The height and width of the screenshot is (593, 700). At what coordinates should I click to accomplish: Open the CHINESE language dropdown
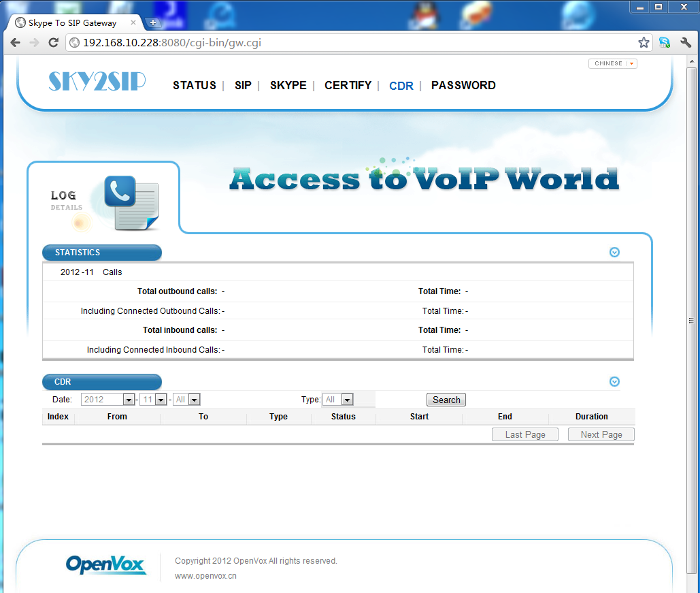coord(612,63)
